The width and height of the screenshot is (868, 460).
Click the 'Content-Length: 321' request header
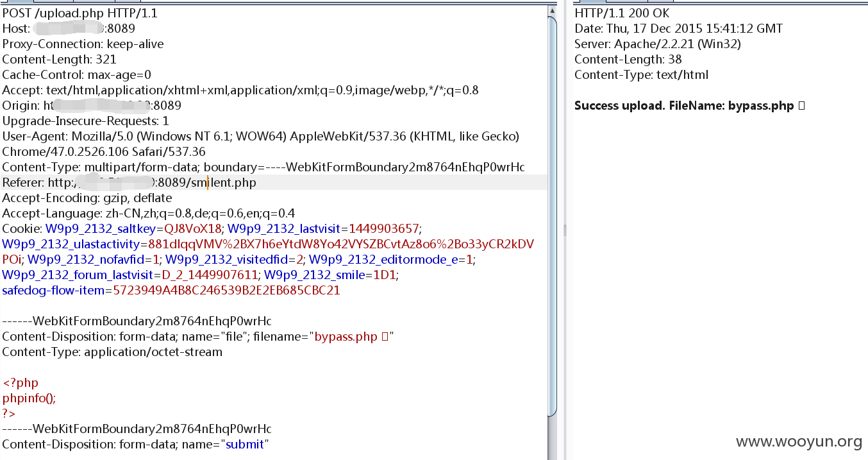click(59, 59)
